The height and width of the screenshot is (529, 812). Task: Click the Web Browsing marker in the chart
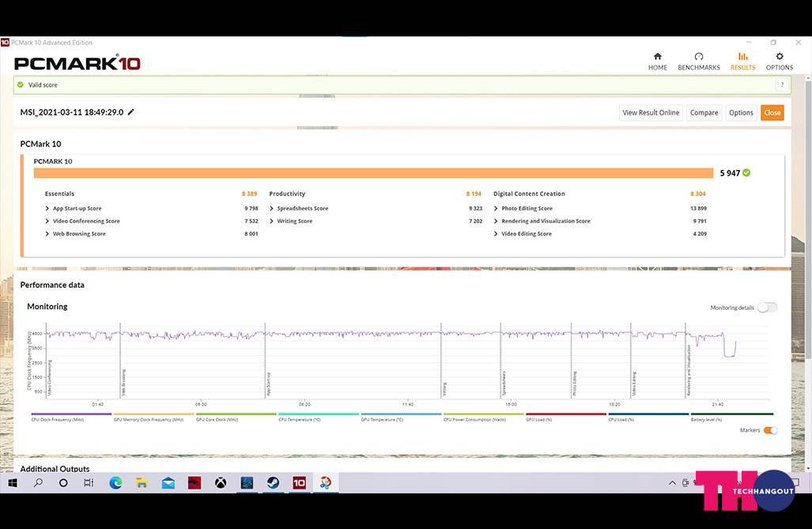(123, 384)
